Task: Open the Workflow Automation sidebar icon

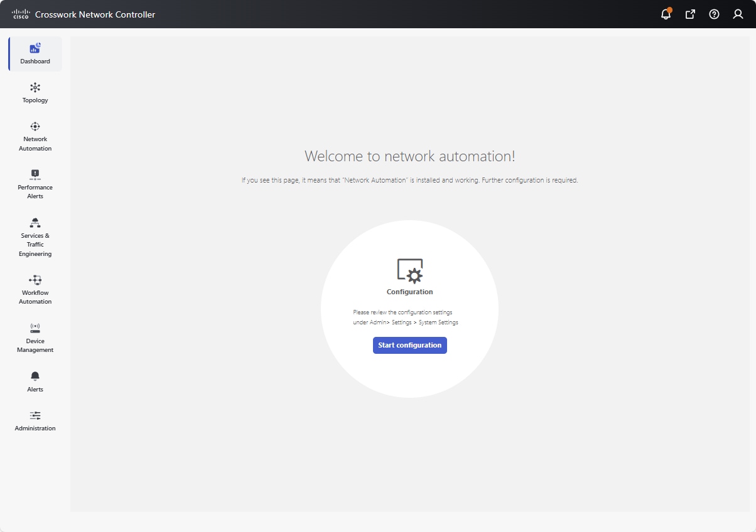Action: (x=35, y=280)
